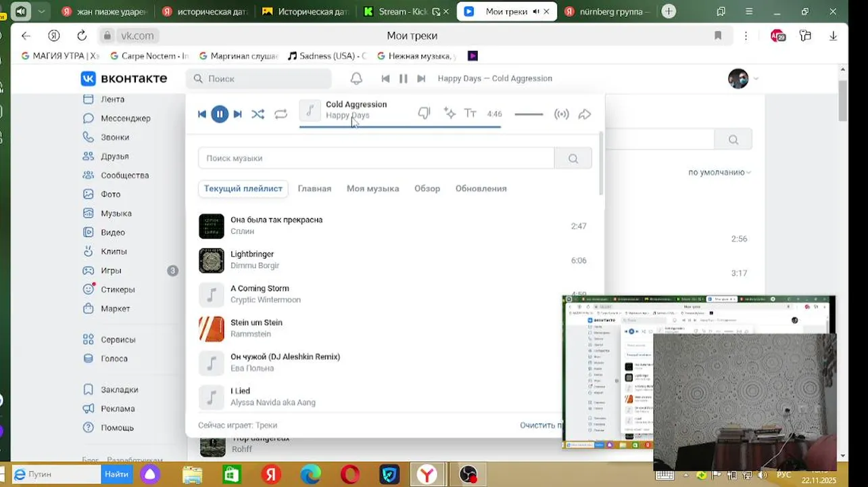Open 'Друзья' in VK sidebar

pyautogui.click(x=115, y=156)
